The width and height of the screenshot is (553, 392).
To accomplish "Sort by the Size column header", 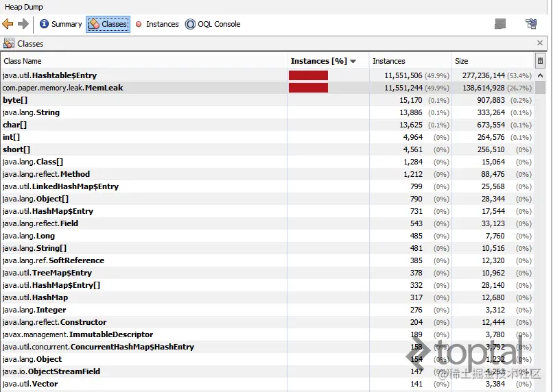I will [x=493, y=61].
